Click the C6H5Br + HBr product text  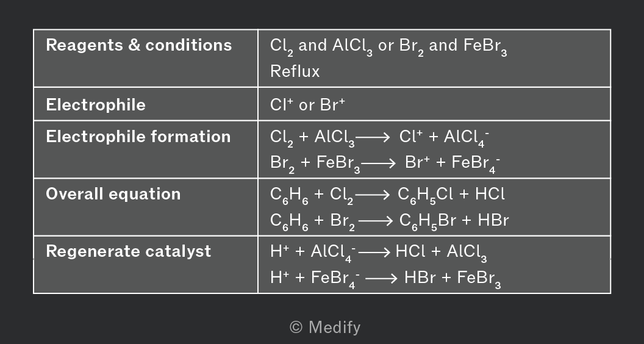pos(454,221)
